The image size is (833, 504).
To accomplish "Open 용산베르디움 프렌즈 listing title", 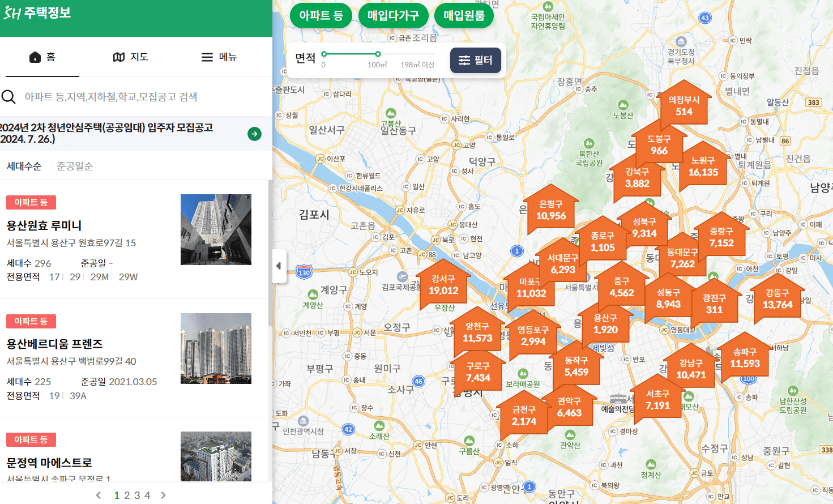I will 54,344.
